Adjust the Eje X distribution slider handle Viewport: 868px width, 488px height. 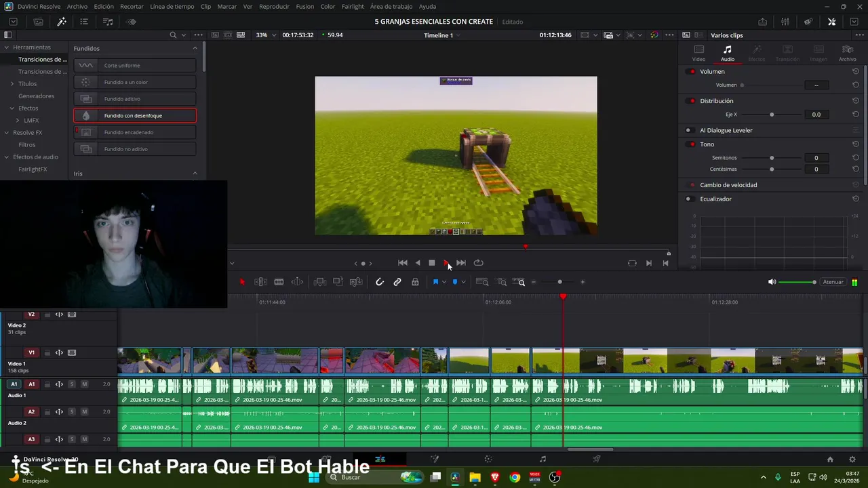[x=772, y=115]
